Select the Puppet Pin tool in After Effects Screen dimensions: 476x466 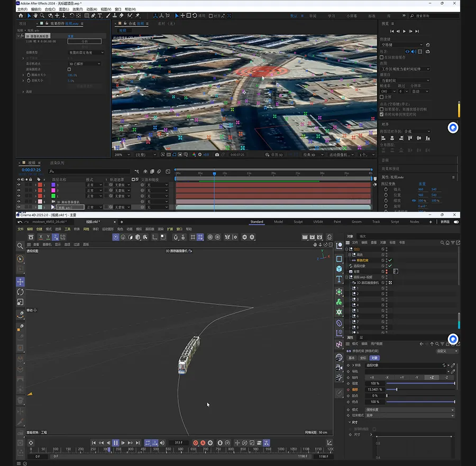[138, 15]
